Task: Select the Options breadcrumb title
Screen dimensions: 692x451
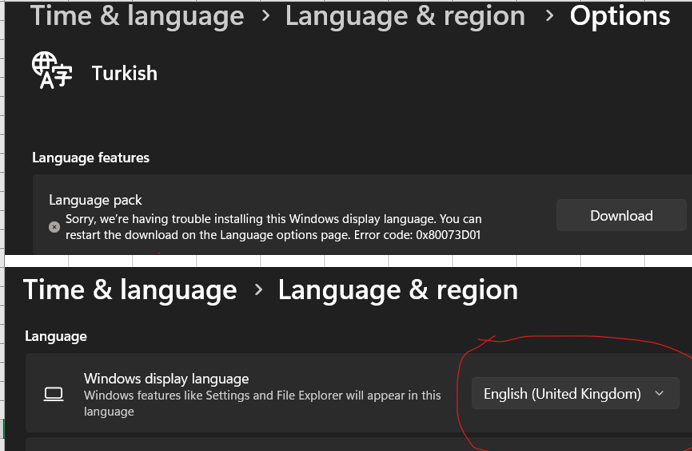Action: (x=620, y=16)
